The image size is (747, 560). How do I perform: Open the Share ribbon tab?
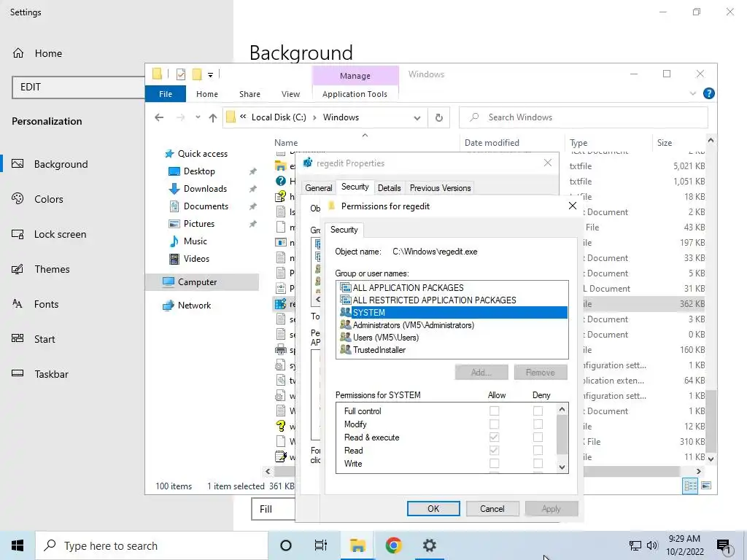[249, 94]
